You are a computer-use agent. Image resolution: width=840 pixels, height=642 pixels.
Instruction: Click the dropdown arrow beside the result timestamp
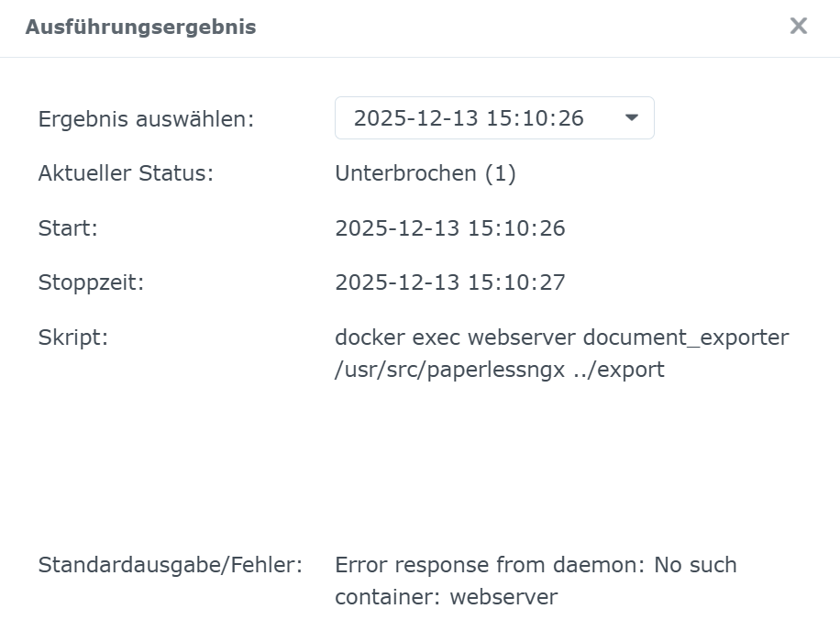click(631, 118)
